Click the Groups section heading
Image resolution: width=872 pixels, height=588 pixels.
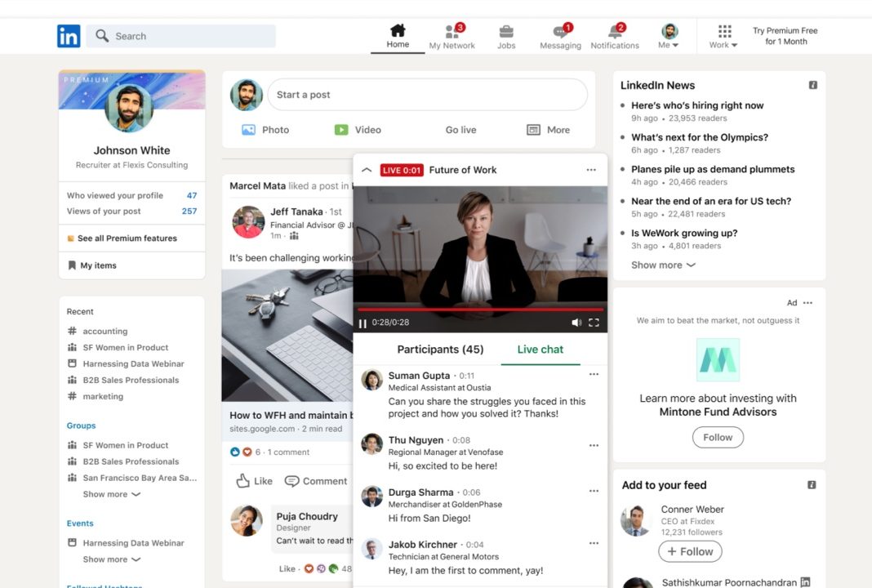pos(81,425)
